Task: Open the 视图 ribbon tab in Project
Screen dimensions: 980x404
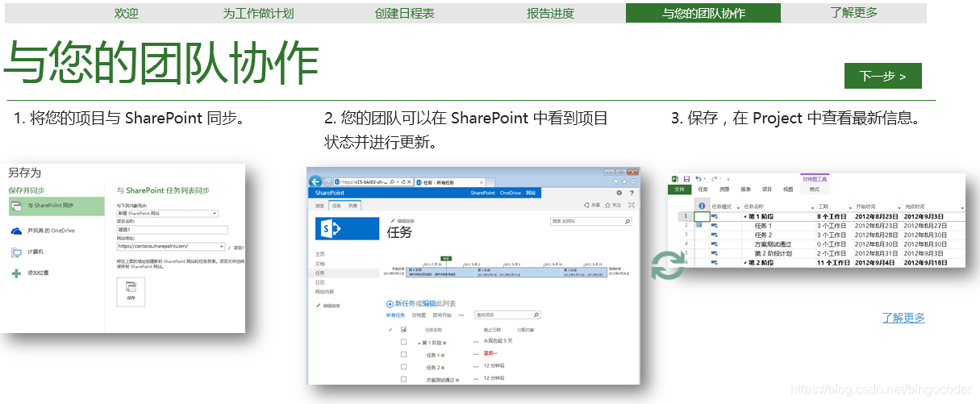Action: [787, 190]
